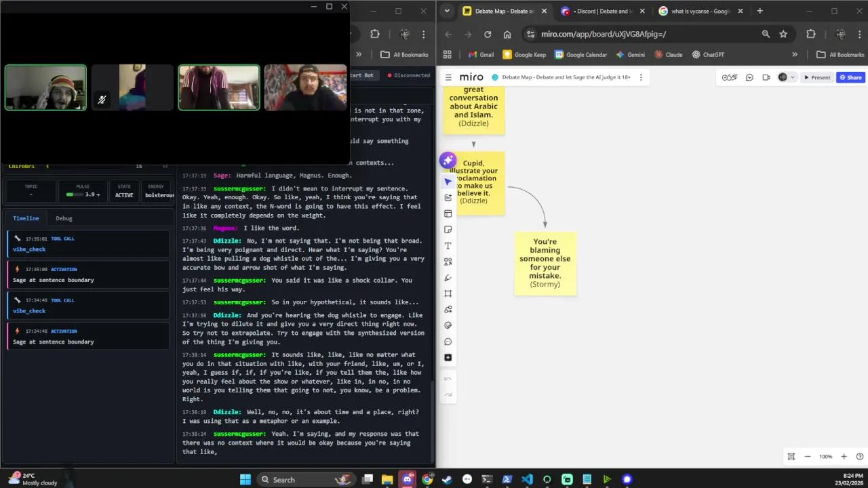The height and width of the screenshot is (488, 868).
Task: Open Steam from the taskbar
Action: pyautogui.click(x=447, y=479)
